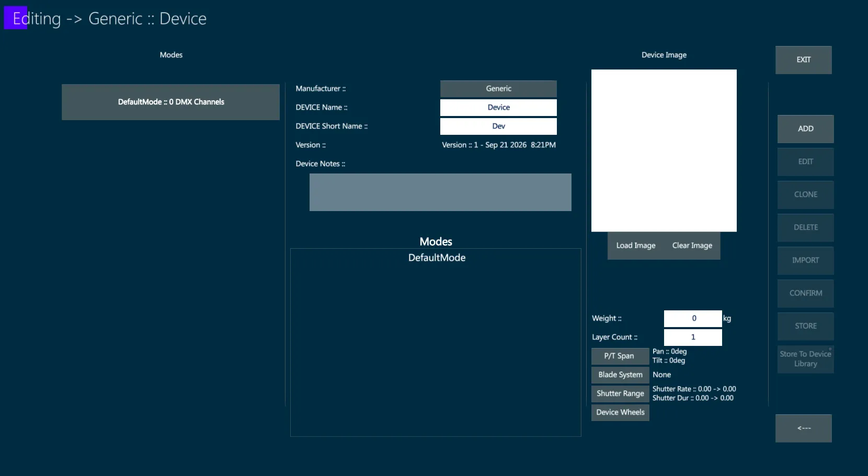
Task: Click into the Device Notes box
Action: tap(440, 192)
